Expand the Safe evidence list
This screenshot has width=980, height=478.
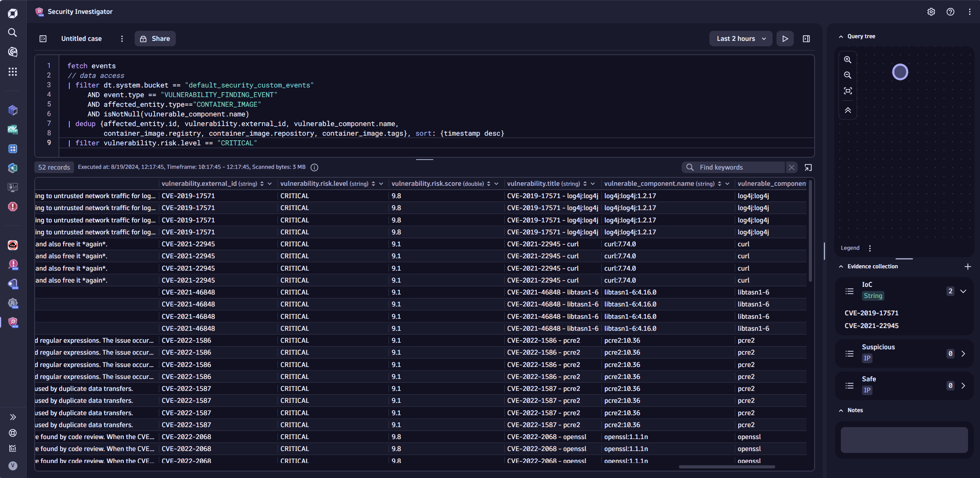point(963,385)
